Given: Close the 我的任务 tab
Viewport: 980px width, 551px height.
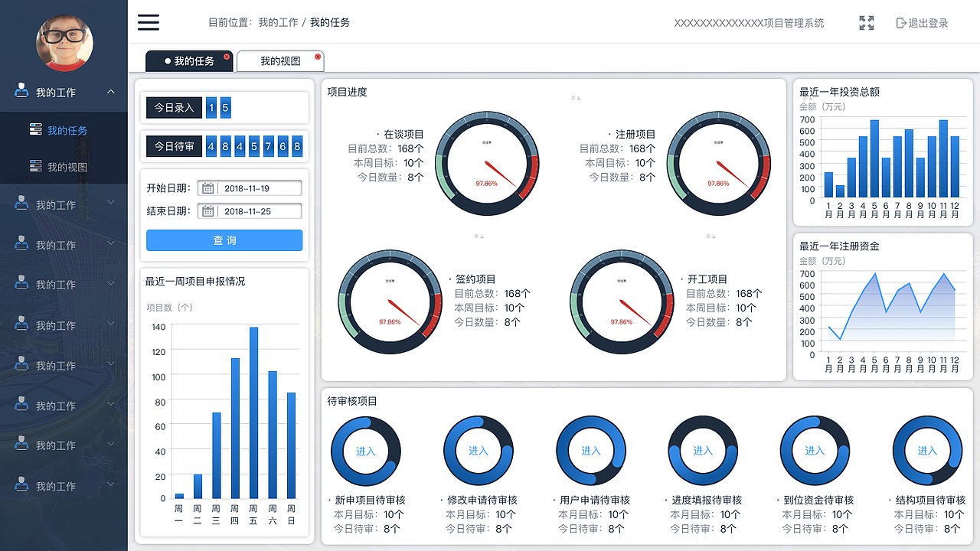Looking at the screenshot, I should (227, 57).
